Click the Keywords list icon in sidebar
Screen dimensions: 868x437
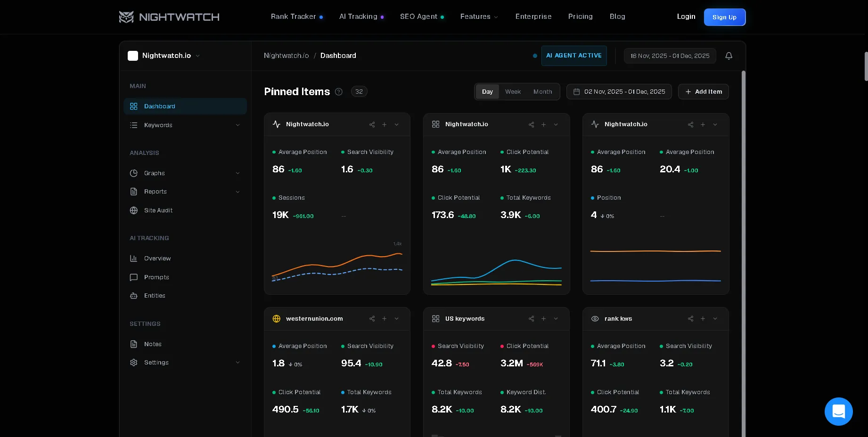pos(134,125)
